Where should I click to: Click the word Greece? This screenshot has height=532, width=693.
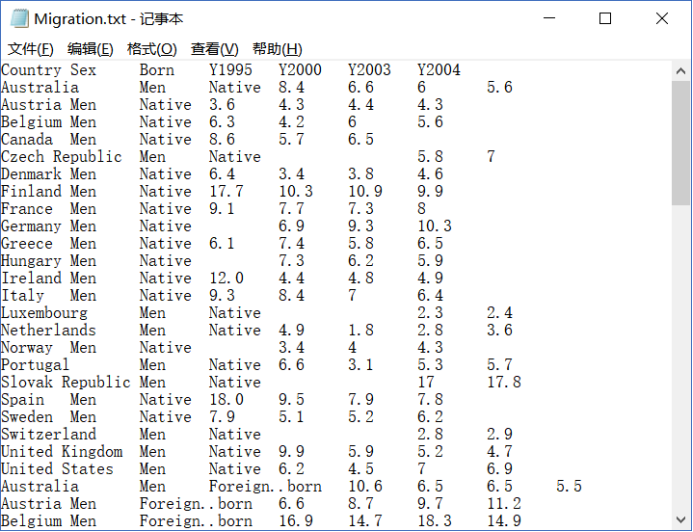(x=27, y=243)
